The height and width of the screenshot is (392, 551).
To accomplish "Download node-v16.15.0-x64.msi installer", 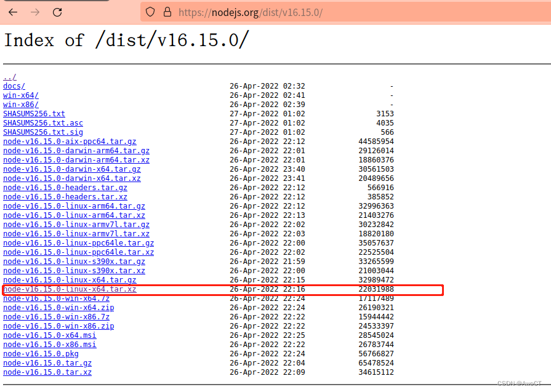I will tap(50, 335).
